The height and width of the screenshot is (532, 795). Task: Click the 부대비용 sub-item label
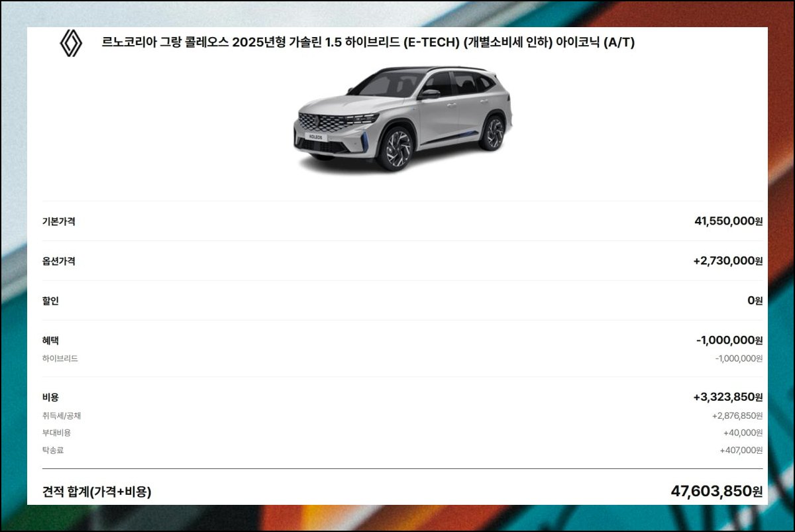56,433
